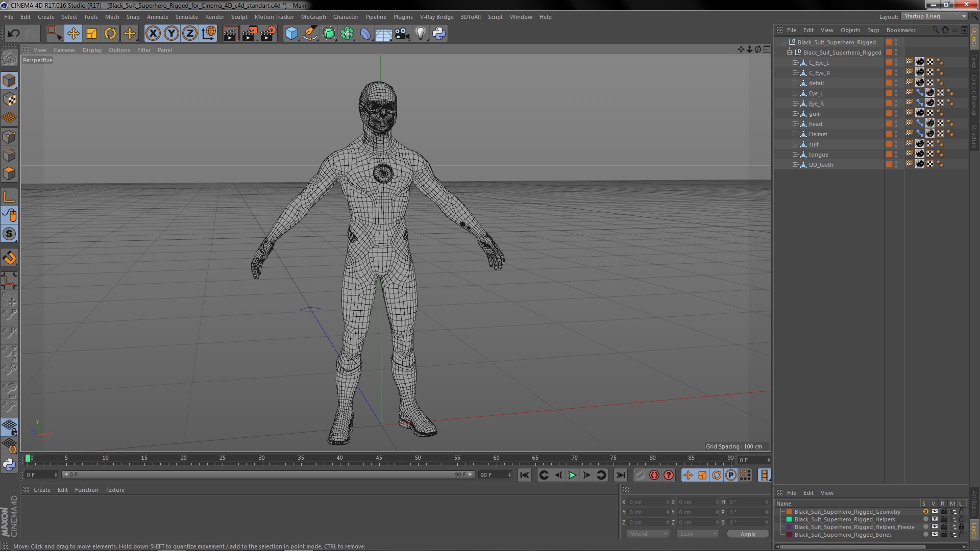Expand the head object
This screenshot has width=980, height=551.
(795, 124)
